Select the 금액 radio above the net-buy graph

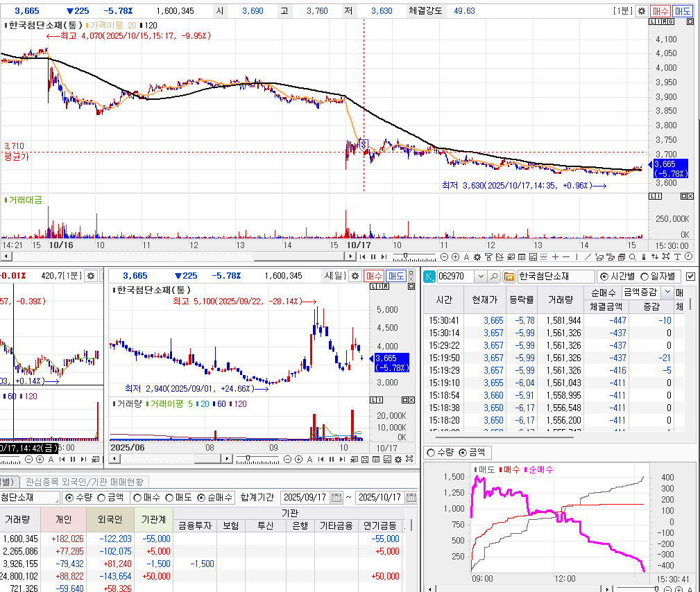coord(463,453)
